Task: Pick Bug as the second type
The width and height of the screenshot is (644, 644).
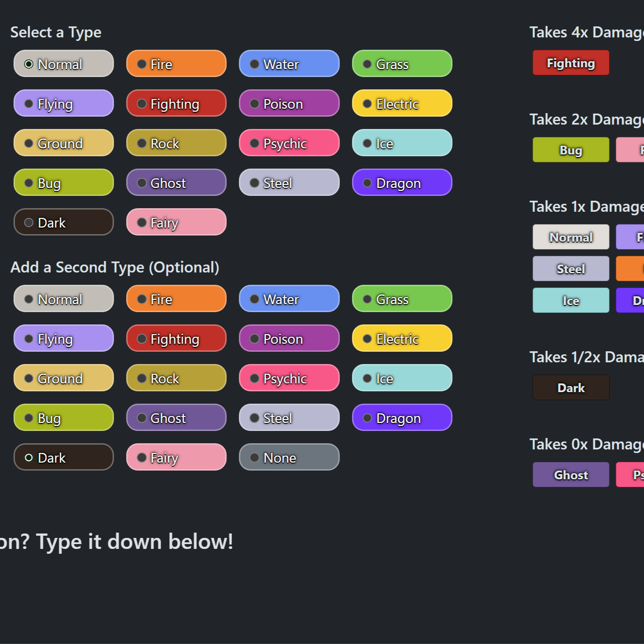Action: (x=63, y=417)
